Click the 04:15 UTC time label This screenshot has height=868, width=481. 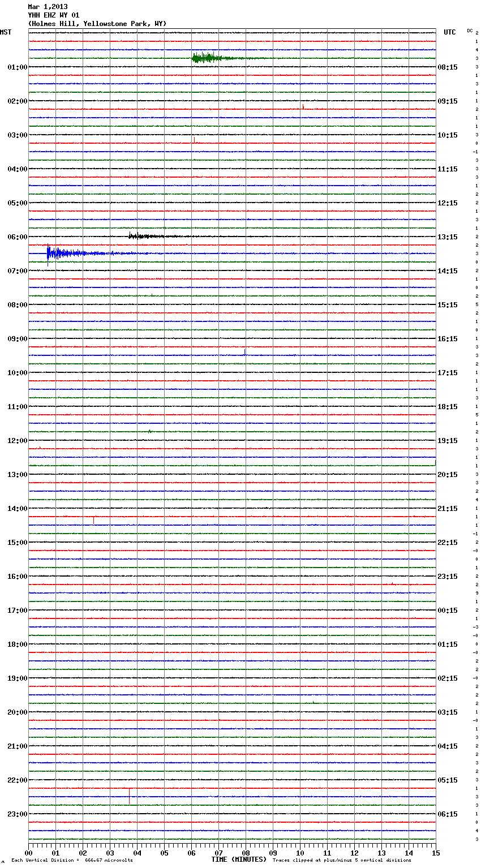[448, 746]
